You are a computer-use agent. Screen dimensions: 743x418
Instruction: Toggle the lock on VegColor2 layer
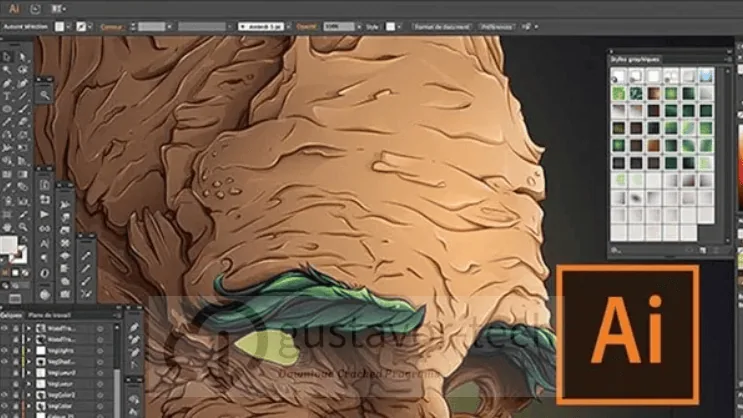pos(16,395)
